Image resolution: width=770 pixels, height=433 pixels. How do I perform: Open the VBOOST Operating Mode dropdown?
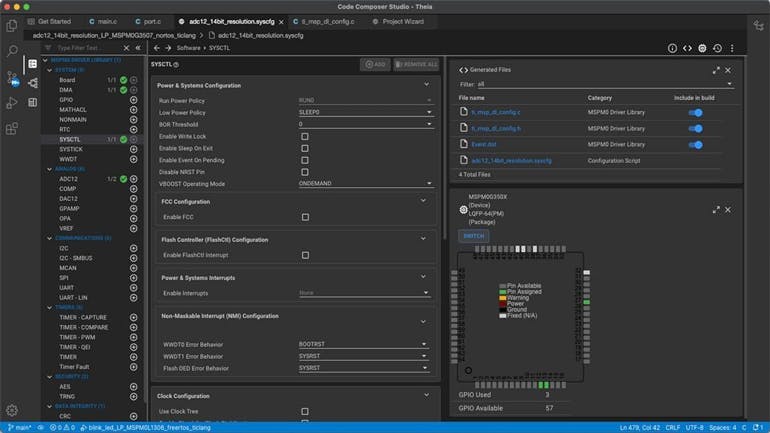click(x=365, y=184)
